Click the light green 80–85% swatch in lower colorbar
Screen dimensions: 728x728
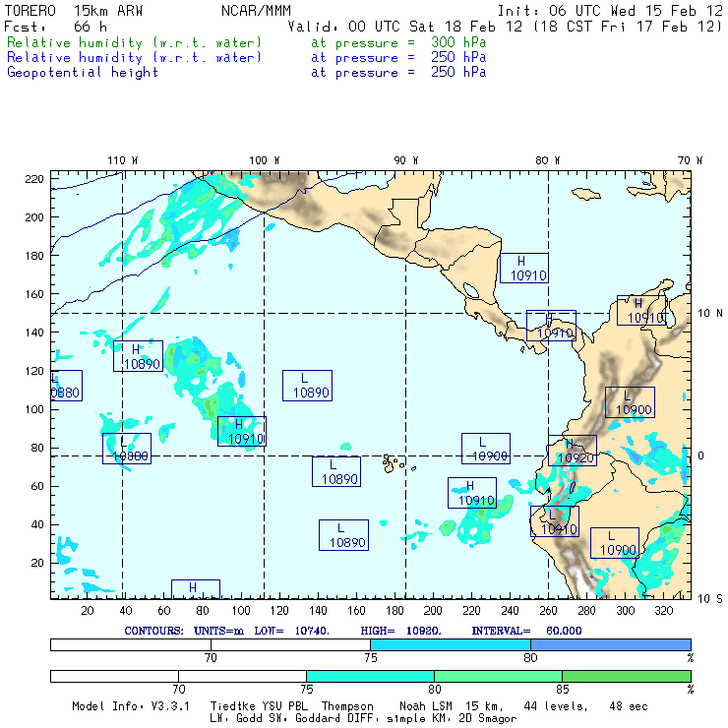pos(498,676)
